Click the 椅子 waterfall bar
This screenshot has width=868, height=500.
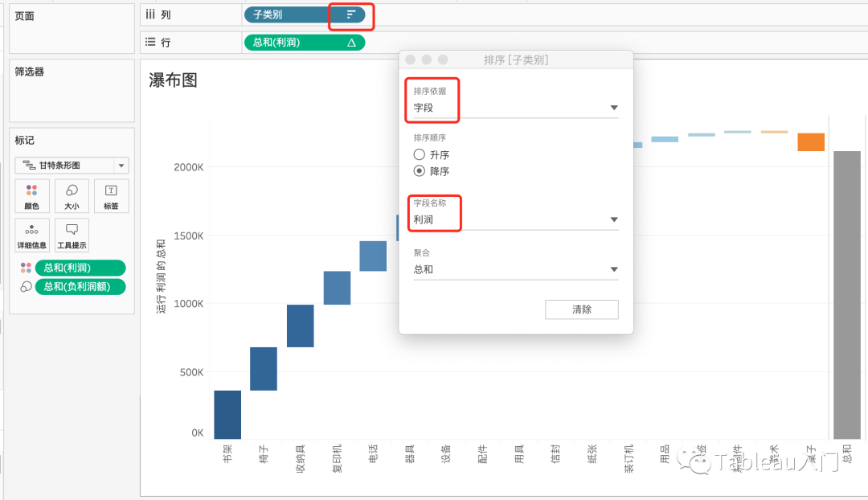[264, 369]
